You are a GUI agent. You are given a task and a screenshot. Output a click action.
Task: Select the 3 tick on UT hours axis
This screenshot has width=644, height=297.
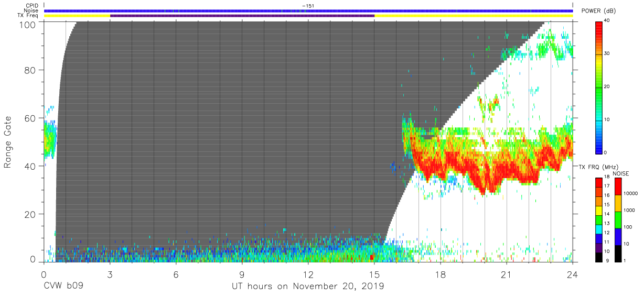[x=110, y=274]
